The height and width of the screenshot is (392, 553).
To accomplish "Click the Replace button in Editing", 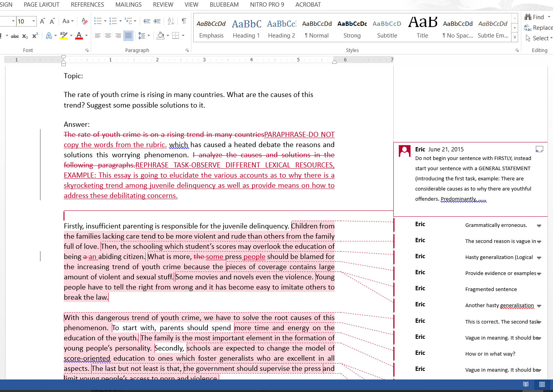I will (x=539, y=28).
